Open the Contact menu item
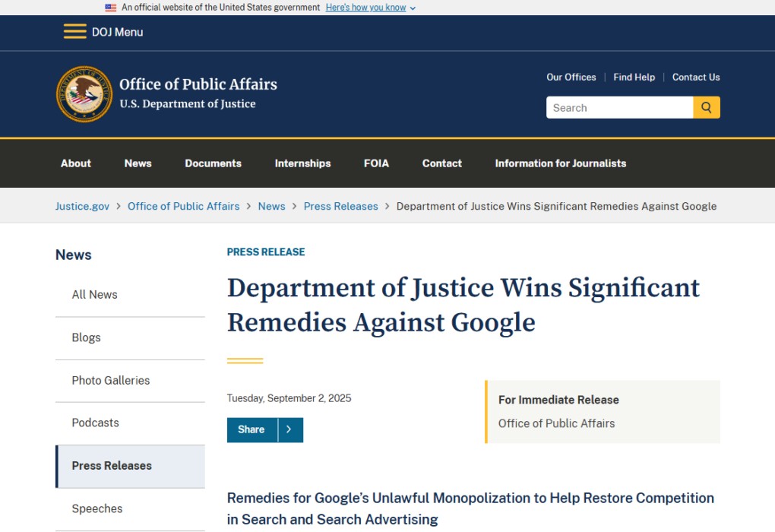775x532 pixels. [442, 163]
